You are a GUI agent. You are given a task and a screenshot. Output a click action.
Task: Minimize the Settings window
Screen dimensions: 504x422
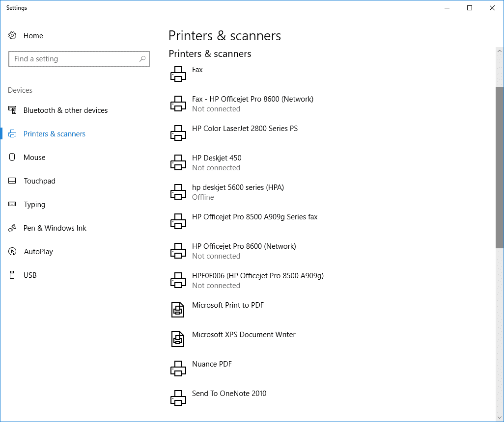click(447, 8)
